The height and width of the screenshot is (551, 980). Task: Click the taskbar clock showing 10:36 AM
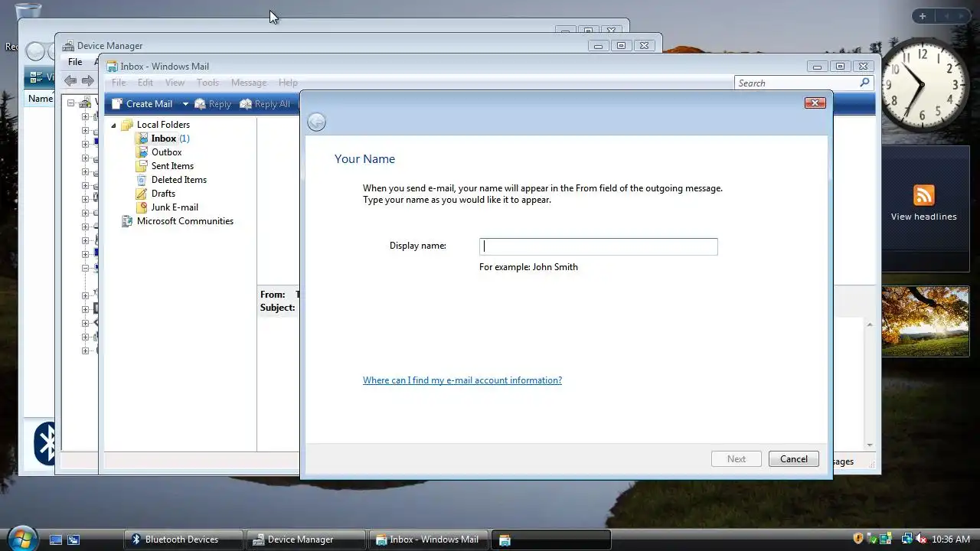coord(952,540)
